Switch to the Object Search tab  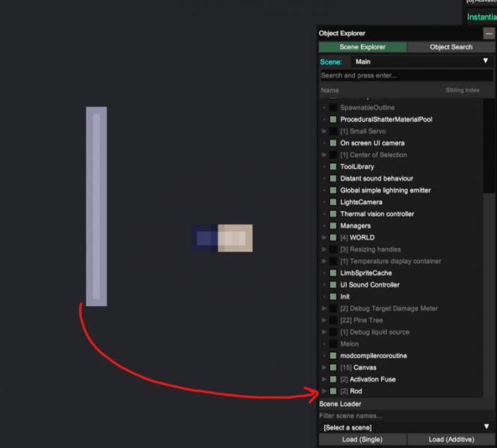(x=451, y=47)
